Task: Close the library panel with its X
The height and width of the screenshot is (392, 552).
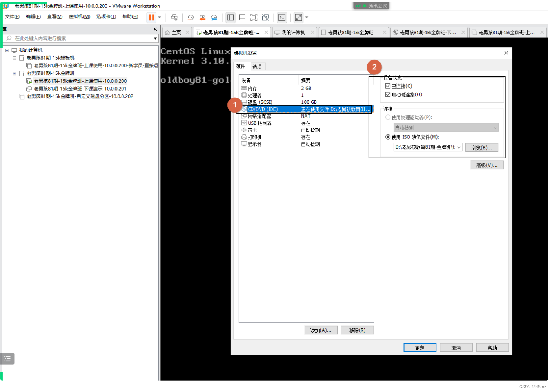Action: (x=155, y=29)
